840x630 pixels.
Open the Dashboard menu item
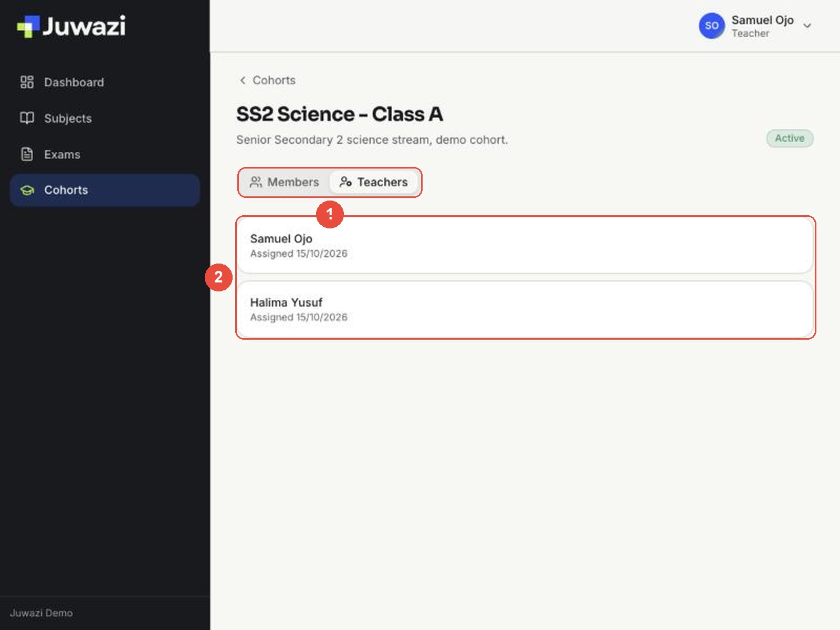coord(105,82)
